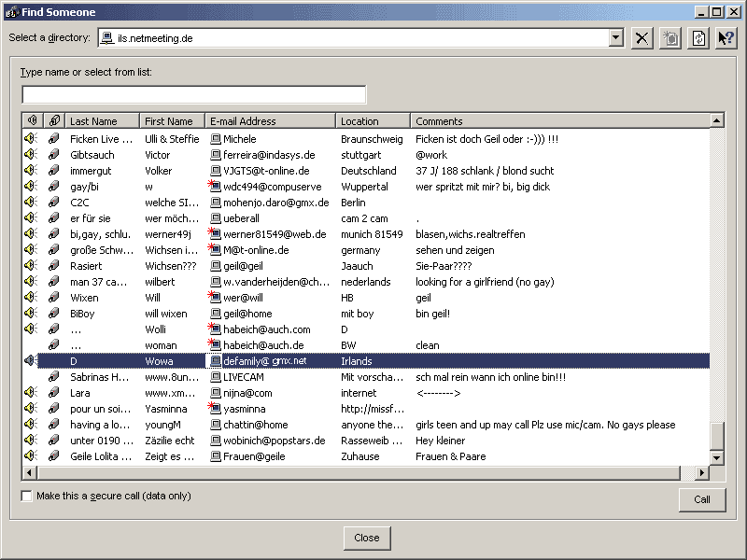Click the camera icon in the youngM row

click(54, 425)
